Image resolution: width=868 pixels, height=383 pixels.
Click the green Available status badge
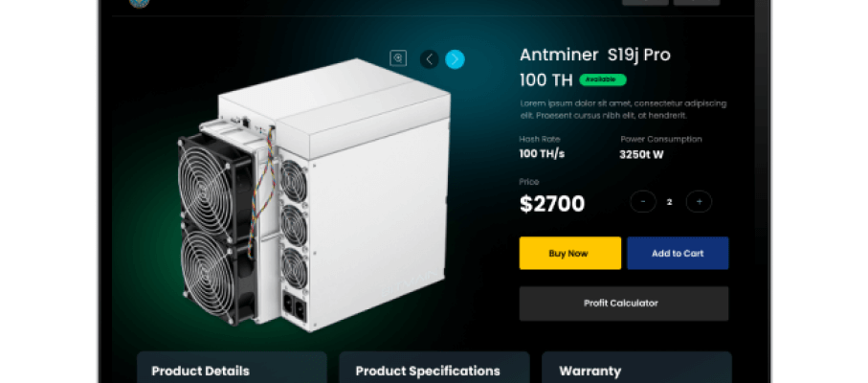(603, 79)
